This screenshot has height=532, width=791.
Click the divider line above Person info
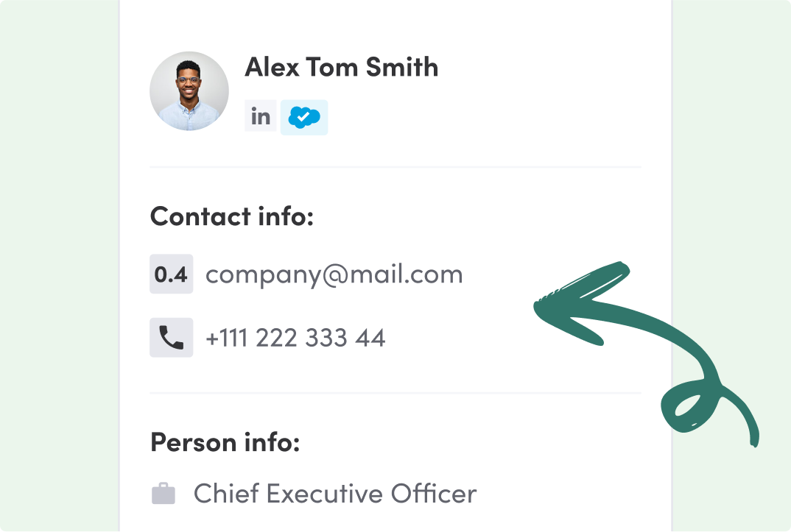pos(395,393)
